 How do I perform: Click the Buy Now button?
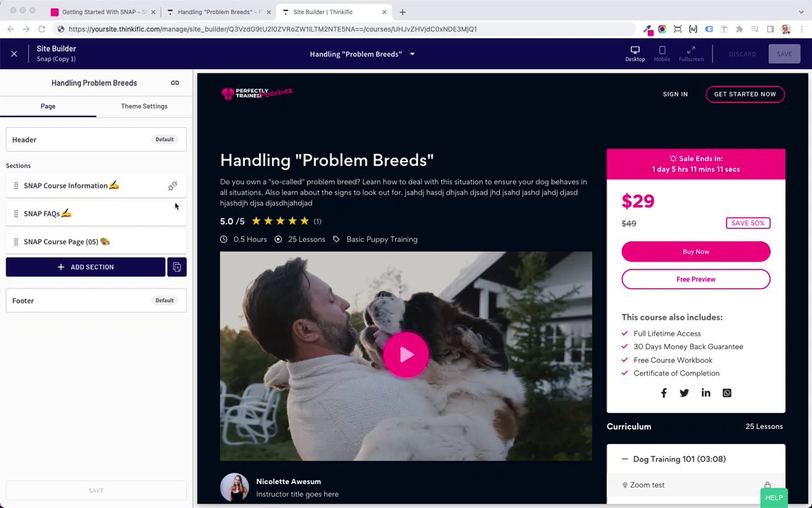696,251
